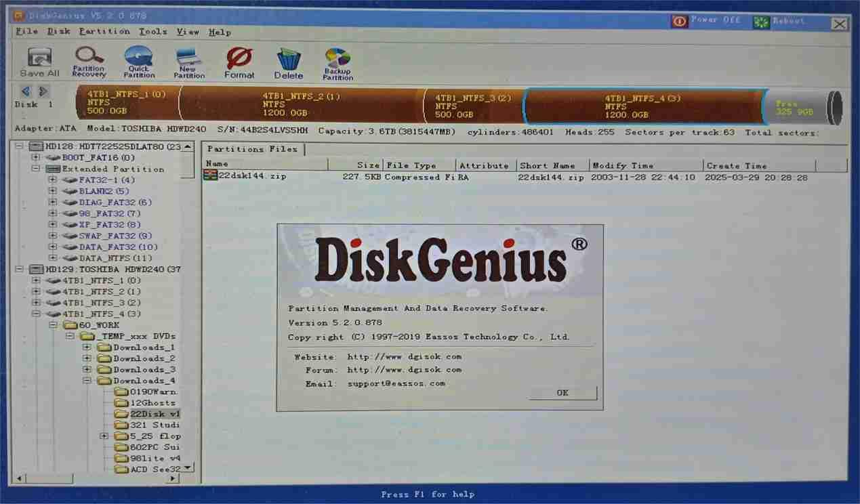Go to the previous disk arrow

point(26,91)
